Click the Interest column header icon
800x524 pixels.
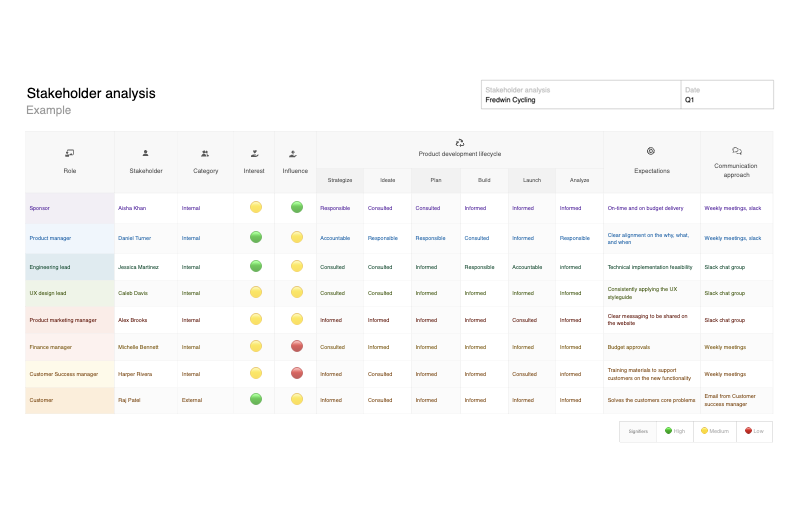pos(255,153)
